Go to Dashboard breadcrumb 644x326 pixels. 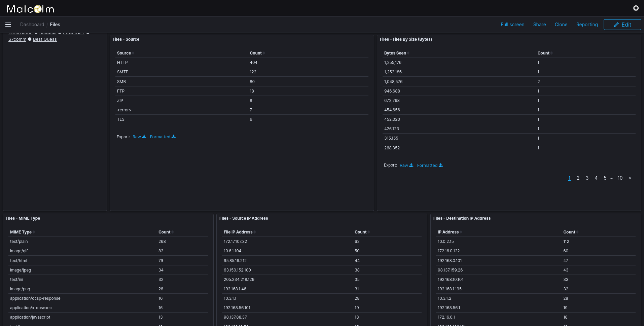tap(32, 25)
